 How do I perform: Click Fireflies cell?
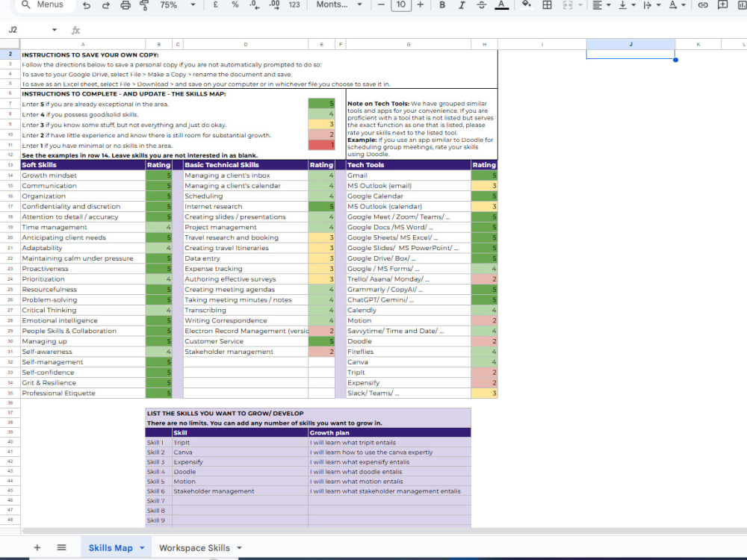[409, 352]
